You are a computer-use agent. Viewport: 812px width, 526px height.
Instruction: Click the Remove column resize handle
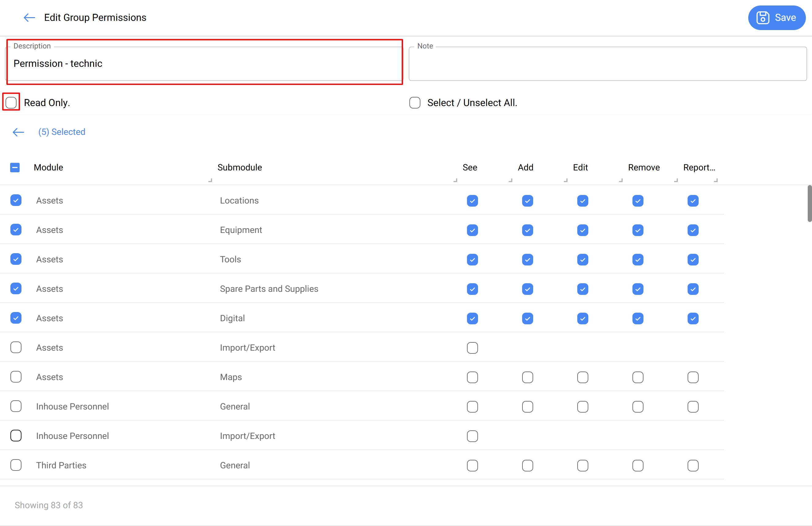click(676, 180)
